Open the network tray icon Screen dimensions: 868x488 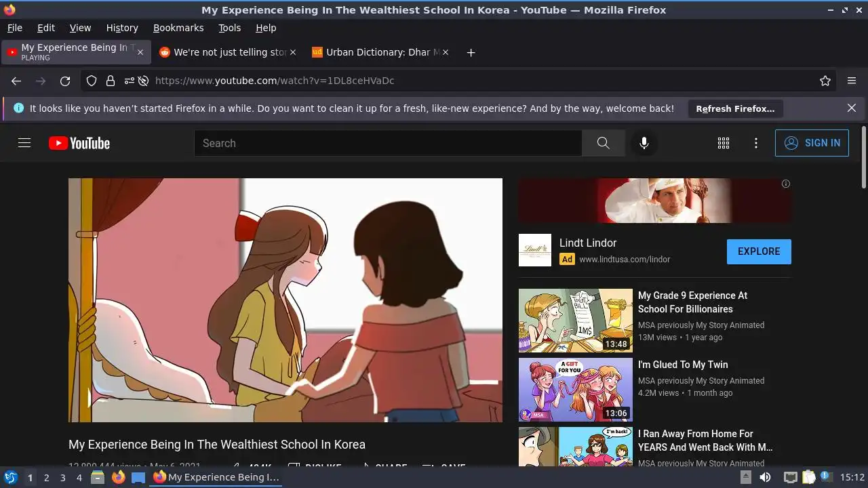click(x=790, y=477)
